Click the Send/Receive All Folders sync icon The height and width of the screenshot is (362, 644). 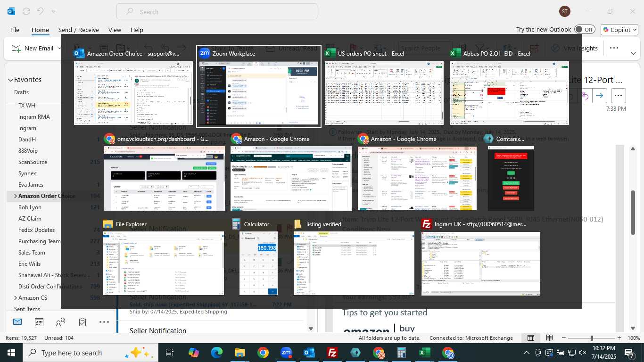click(x=26, y=11)
